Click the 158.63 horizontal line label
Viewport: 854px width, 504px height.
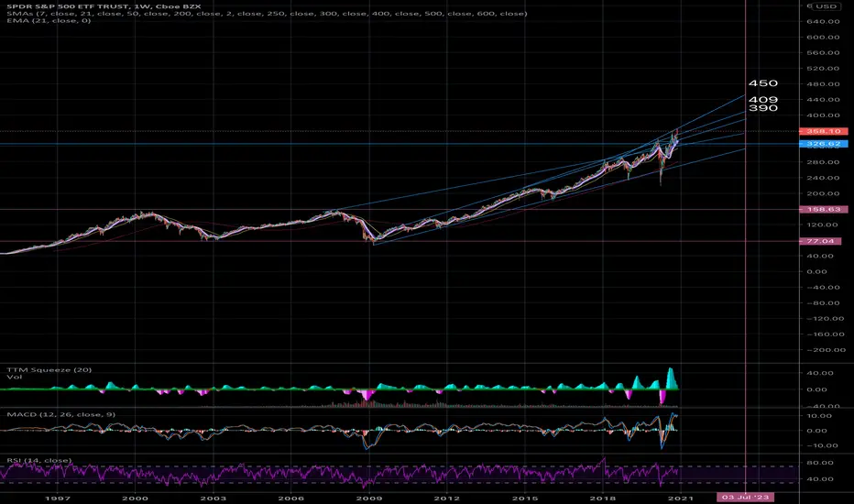tap(823, 209)
